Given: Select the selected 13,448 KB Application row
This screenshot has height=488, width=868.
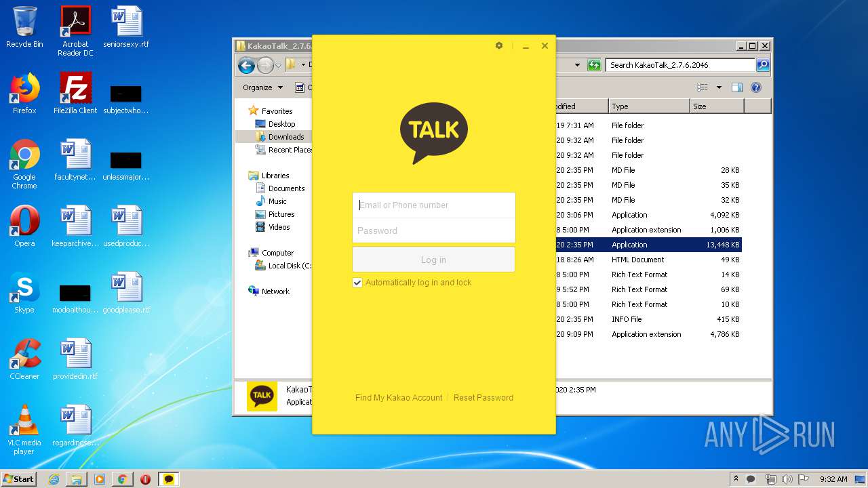Looking at the screenshot, I should [648, 245].
